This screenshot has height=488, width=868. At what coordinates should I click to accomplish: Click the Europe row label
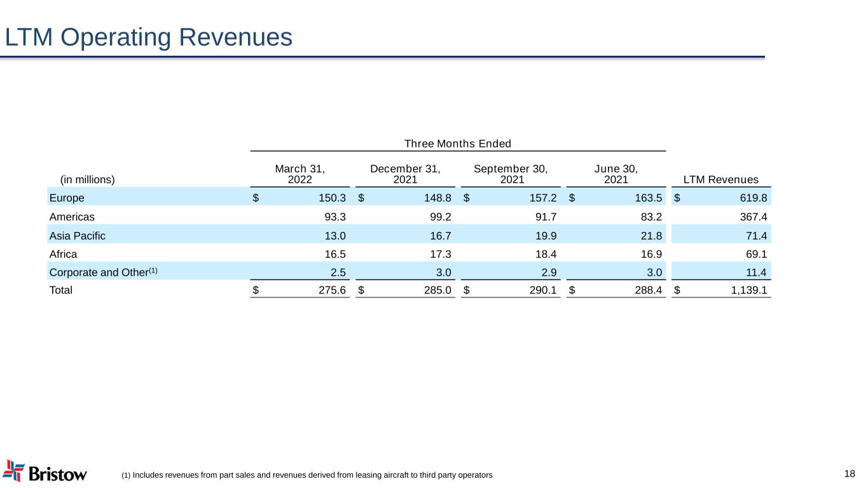(67, 198)
